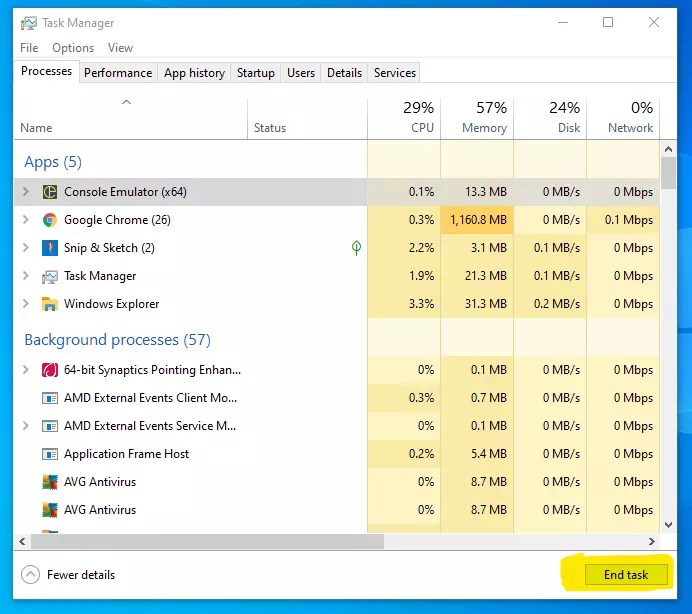Switch to the Details tab
692x614 pixels.
click(x=344, y=72)
